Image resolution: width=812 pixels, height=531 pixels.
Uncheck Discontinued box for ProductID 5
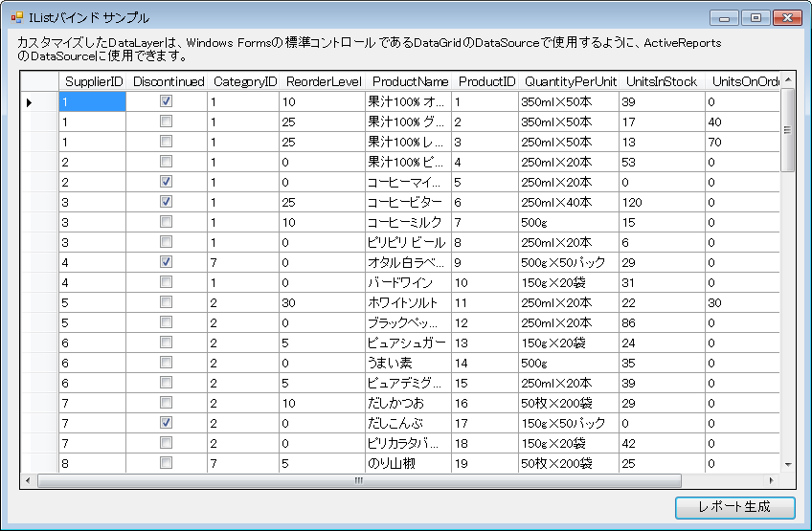pyautogui.click(x=166, y=182)
